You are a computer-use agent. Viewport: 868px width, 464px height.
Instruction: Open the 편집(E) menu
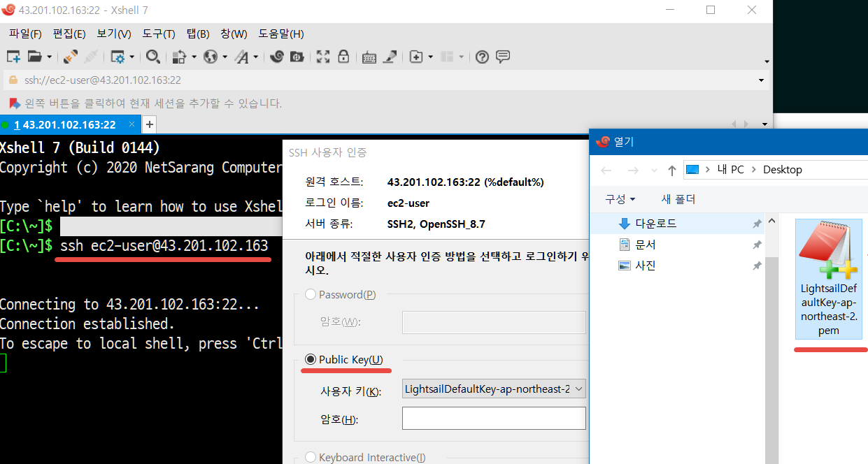point(69,34)
